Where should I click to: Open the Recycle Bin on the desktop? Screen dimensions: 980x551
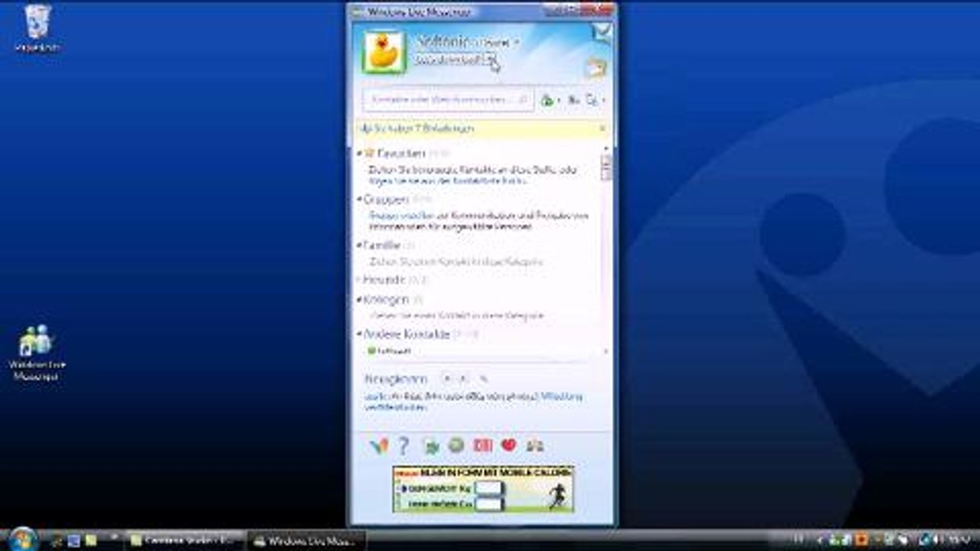click(x=38, y=29)
